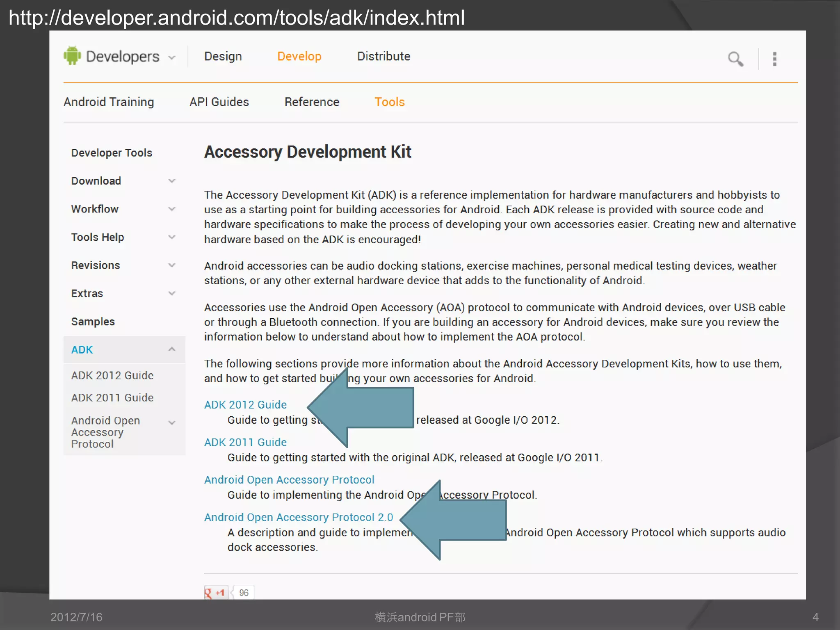This screenshot has width=840, height=630.
Task: Follow the Android Open Accessory Protocol content link
Action: [x=289, y=479]
